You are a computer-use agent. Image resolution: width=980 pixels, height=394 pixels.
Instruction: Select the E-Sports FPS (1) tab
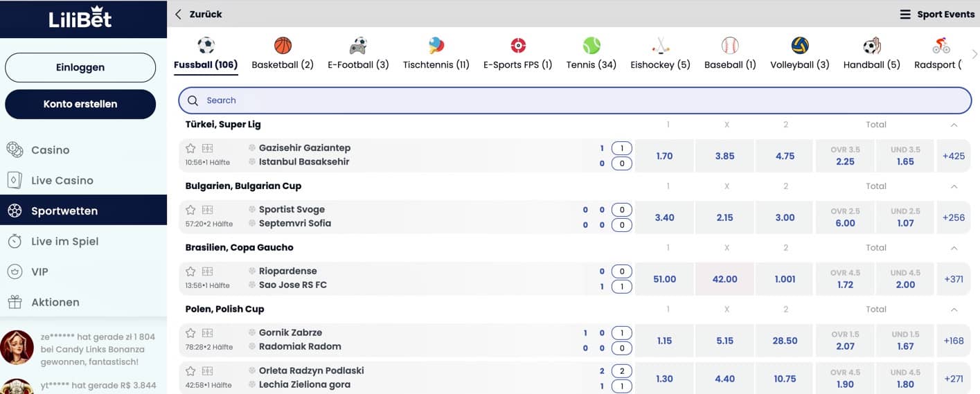point(518,55)
